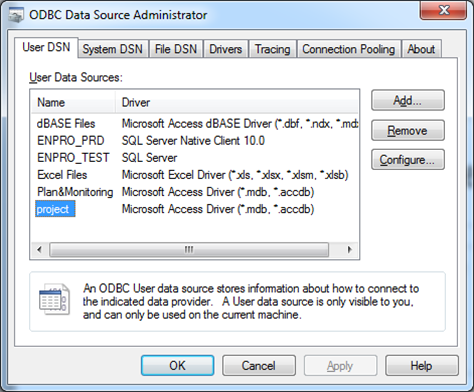
Task: Open Configure... for the selected source
Action: tap(408, 160)
